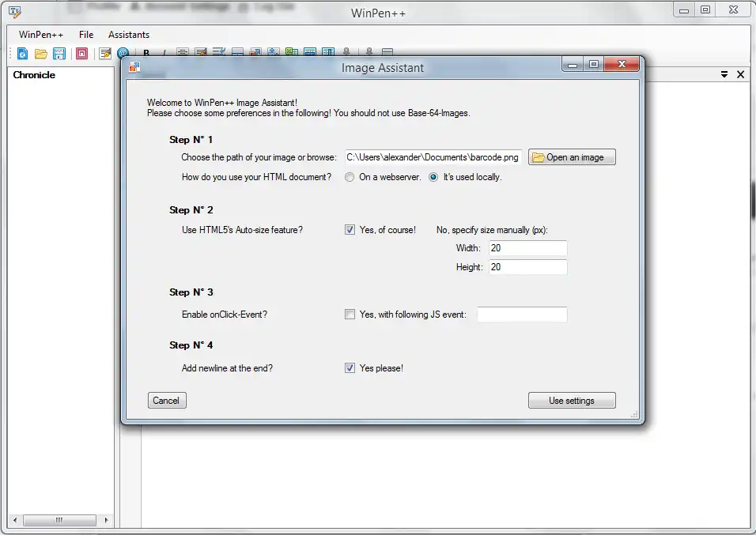This screenshot has width=756, height=535.
Task: Close the Image Assistant dialog
Action: point(622,64)
